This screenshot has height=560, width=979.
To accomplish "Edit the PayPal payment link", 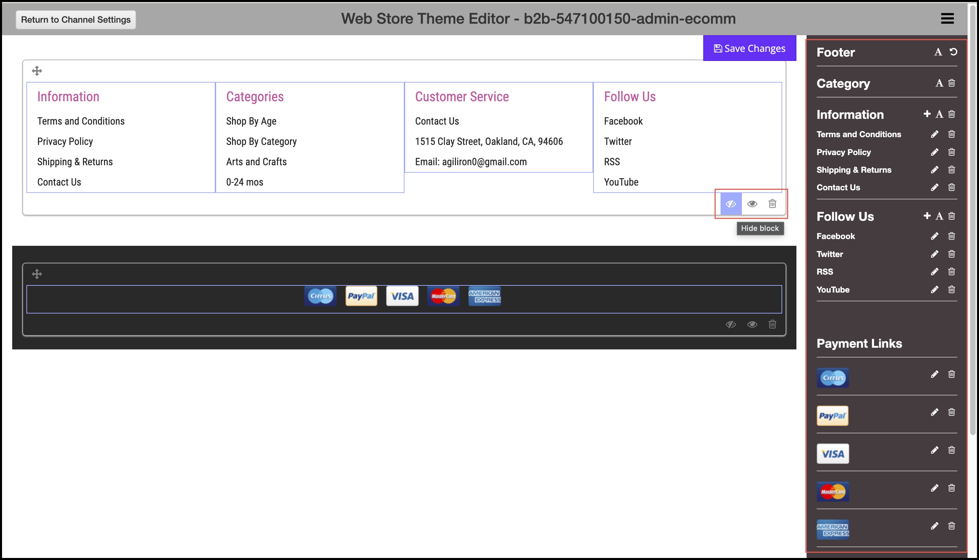I will coord(934,412).
